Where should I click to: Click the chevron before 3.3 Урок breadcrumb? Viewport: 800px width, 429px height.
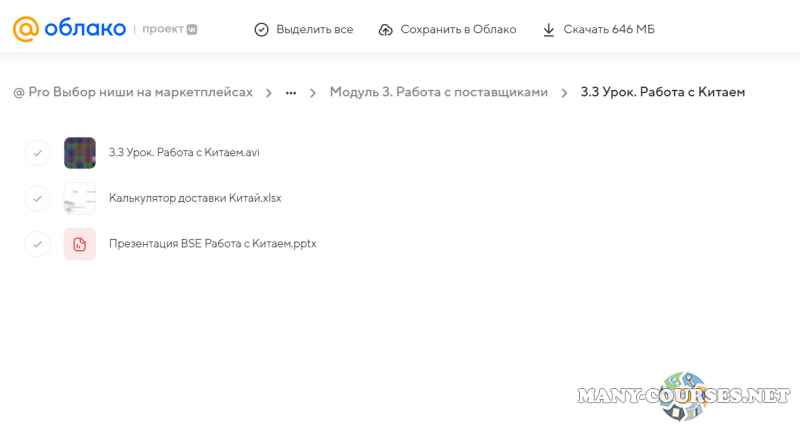[x=564, y=92]
